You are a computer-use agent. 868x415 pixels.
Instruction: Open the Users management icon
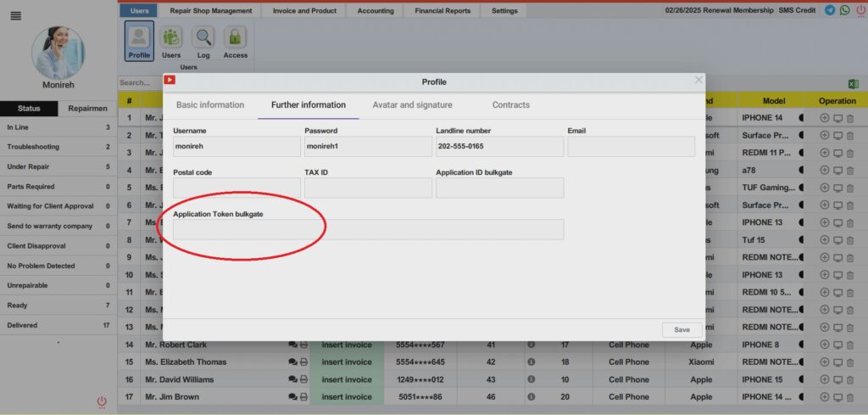171,40
